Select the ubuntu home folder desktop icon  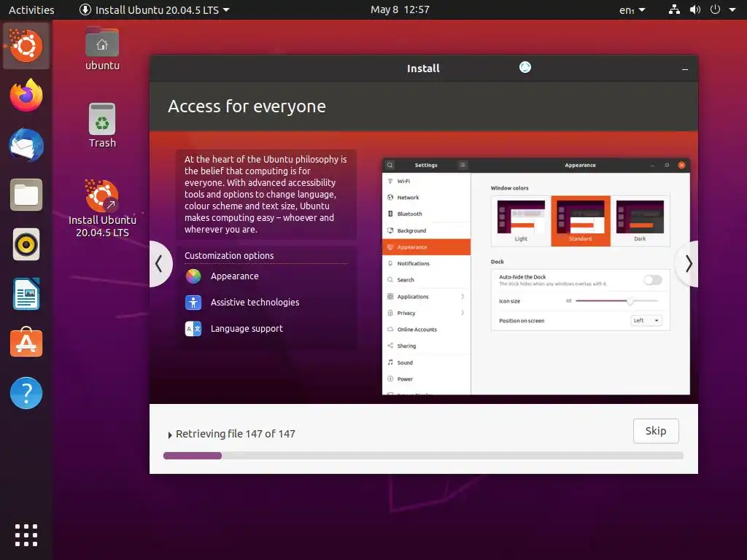(x=102, y=49)
